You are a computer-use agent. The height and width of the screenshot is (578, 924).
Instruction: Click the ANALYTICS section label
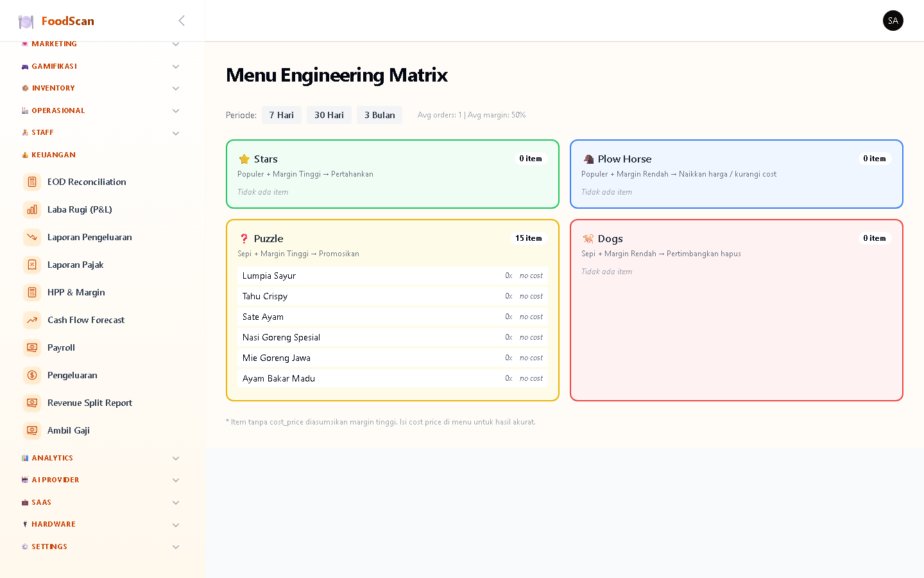point(53,458)
